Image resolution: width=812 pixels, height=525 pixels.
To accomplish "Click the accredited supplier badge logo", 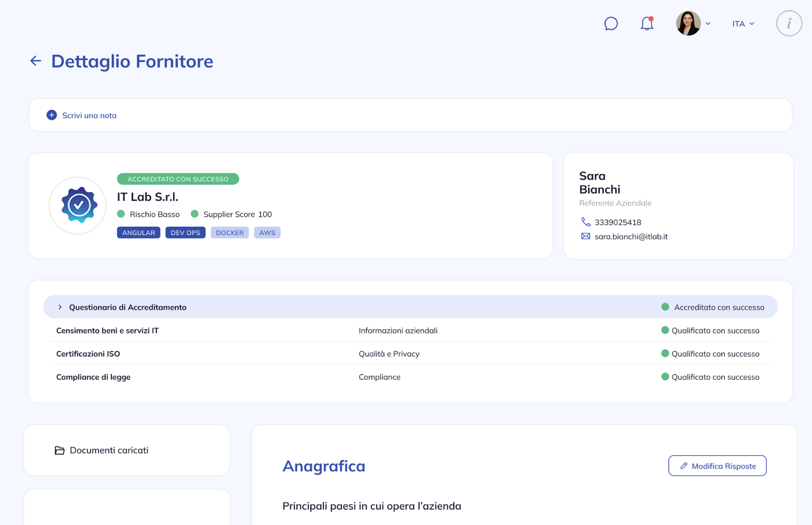I will pos(78,205).
